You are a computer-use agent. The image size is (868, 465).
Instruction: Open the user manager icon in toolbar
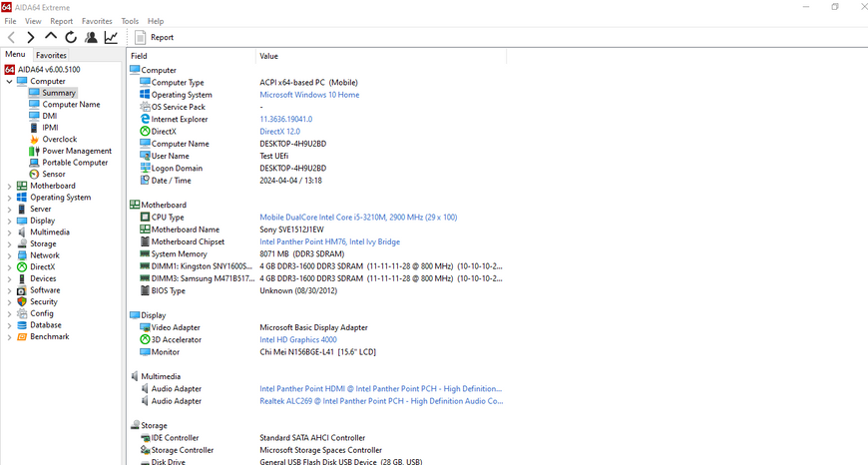[91, 37]
